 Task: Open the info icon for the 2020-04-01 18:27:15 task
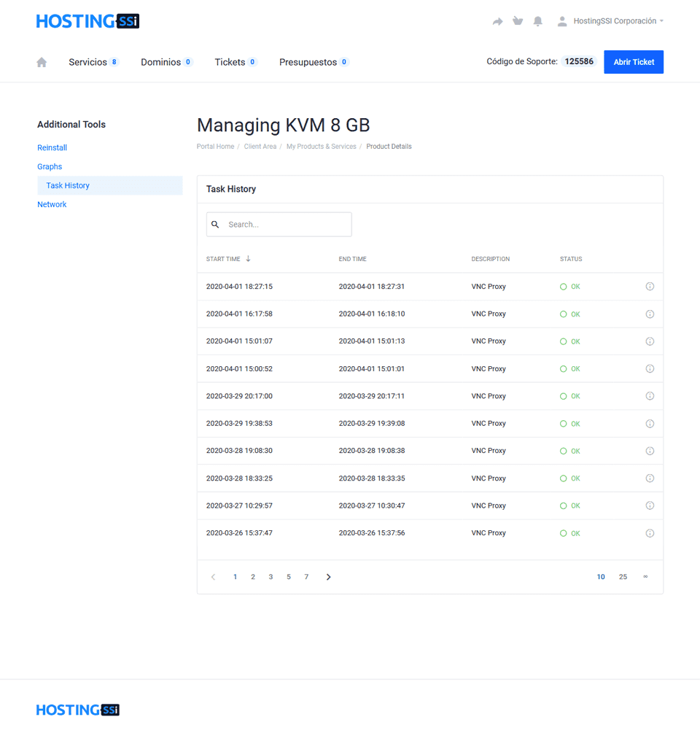pos(650,286)
